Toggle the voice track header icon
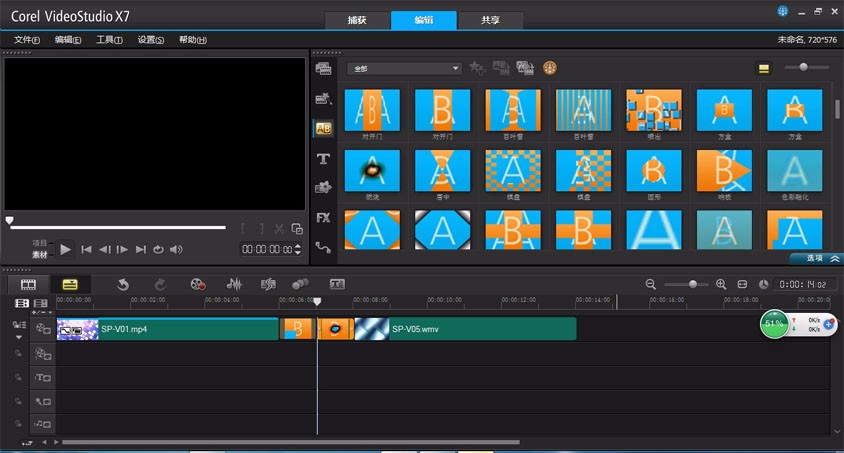Image resolution: width=844 pixels, height=453 pixels. coord(43,401)
